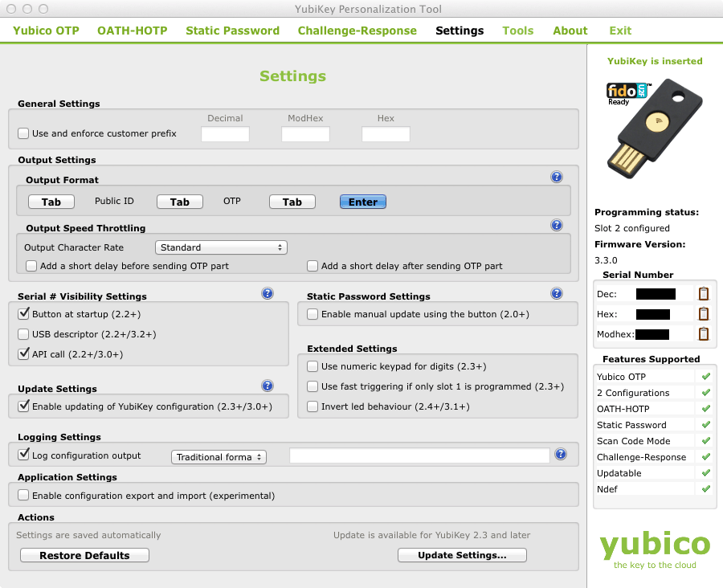Image resolution: width=723 pixels, height=588 pixels.
Task: Enable numeric keypad for digits
Action: tap(312, 366)
